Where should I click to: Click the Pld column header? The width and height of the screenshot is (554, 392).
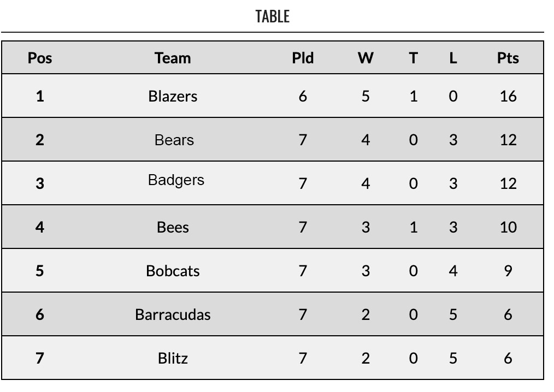[x=303, y=58]
